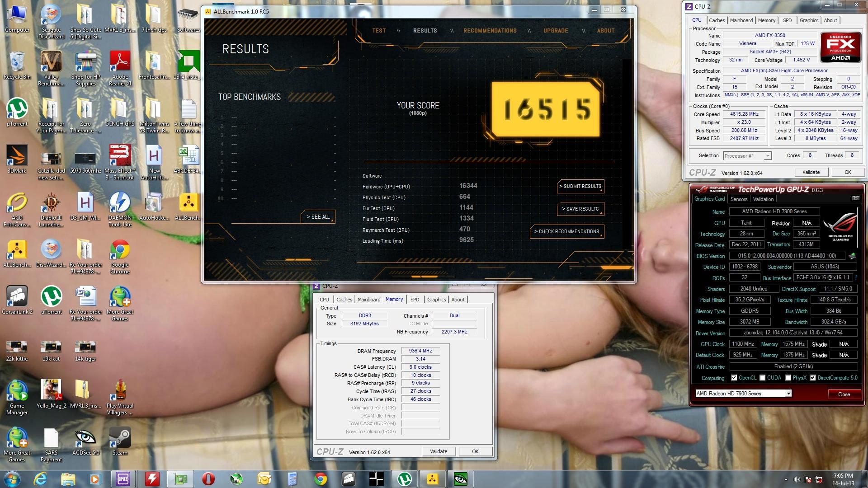Select the "936.4 MHz" DRAM Frequency value

pyautogui.click(x=420, y=351)
